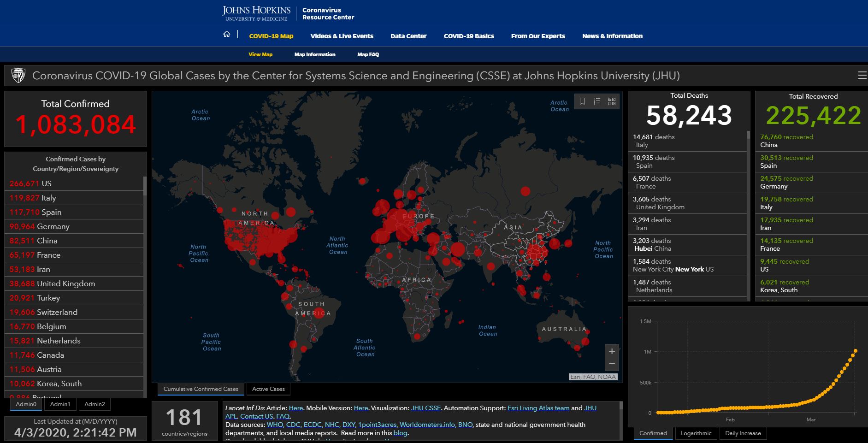
Task: Click the Esri, FAO, NOAA map attribution
Action: coord(593,377)
